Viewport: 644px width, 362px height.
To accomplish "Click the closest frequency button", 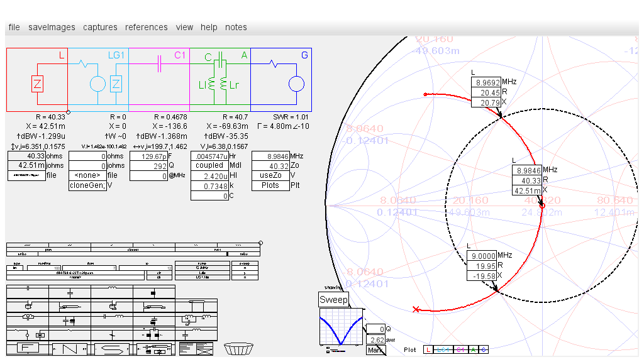I will [x=133, y=250].
